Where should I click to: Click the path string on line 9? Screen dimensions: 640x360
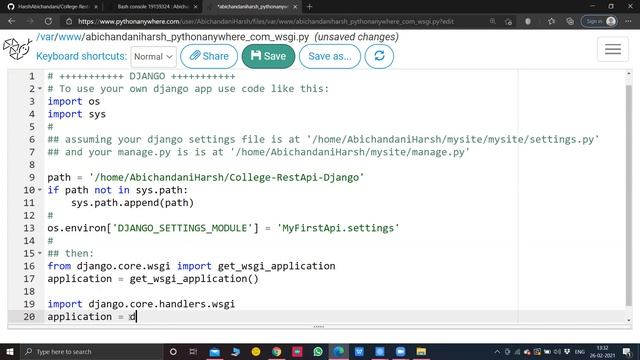(226, 177)
